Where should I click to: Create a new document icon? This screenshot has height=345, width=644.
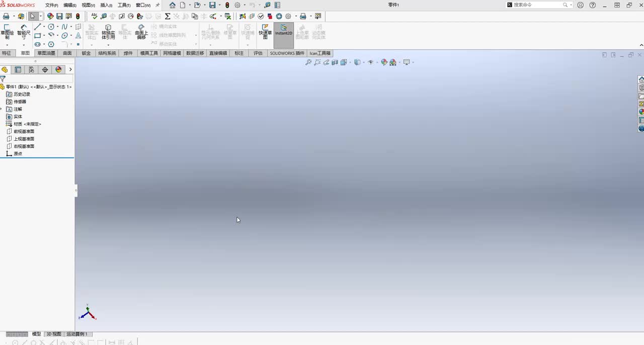pyautogui.click(x=182, y=5)
